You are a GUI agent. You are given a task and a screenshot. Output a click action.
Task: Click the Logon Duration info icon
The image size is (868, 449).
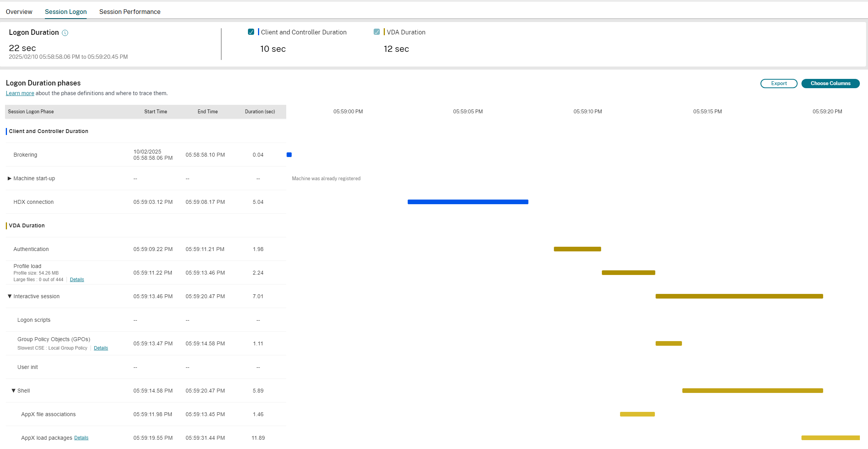coord(65,33)
